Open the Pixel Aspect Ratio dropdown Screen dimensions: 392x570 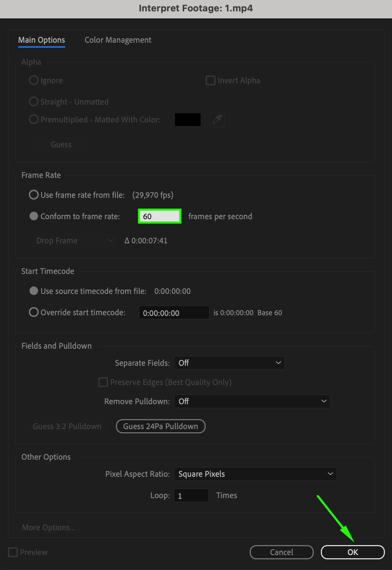[x=255, y=474]
